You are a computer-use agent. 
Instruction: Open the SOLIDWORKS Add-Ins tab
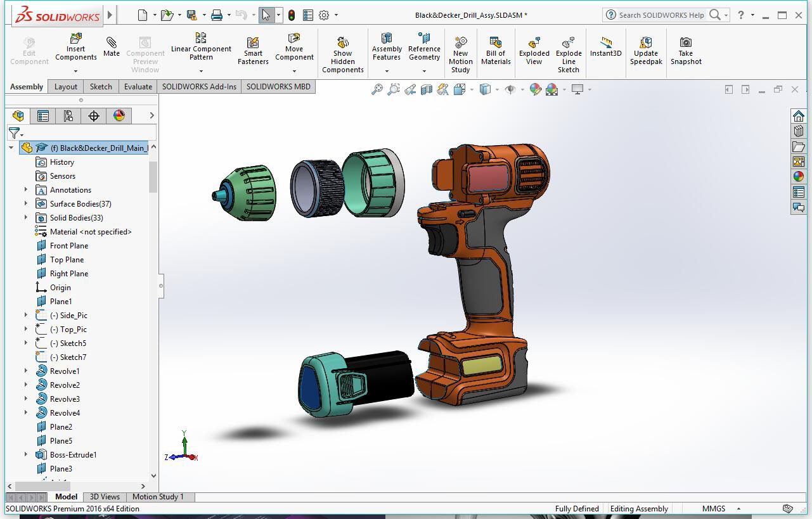click(199, 87)
